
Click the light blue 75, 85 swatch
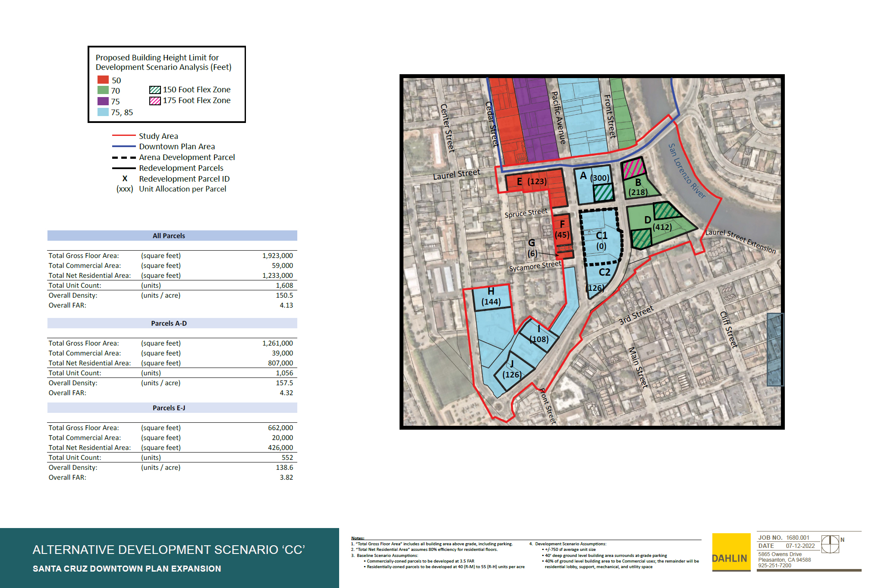[x=103, y=112]
